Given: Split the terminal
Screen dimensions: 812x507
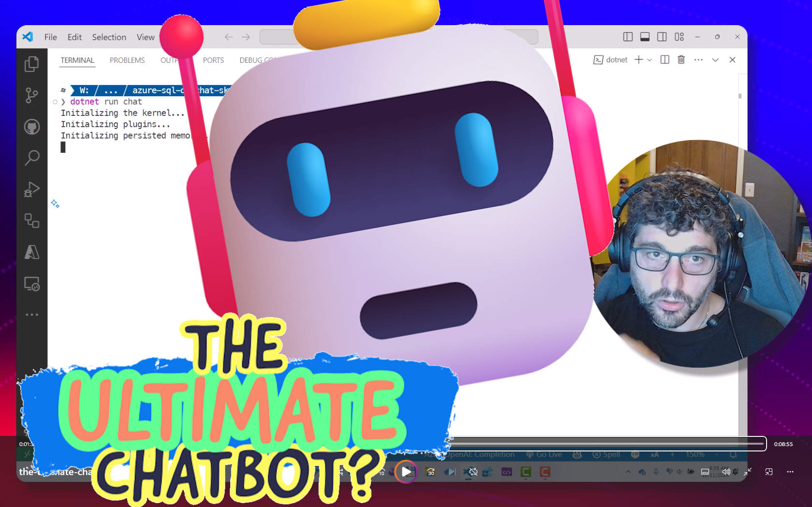Looking at the screenshot, I should pos(665,59).
